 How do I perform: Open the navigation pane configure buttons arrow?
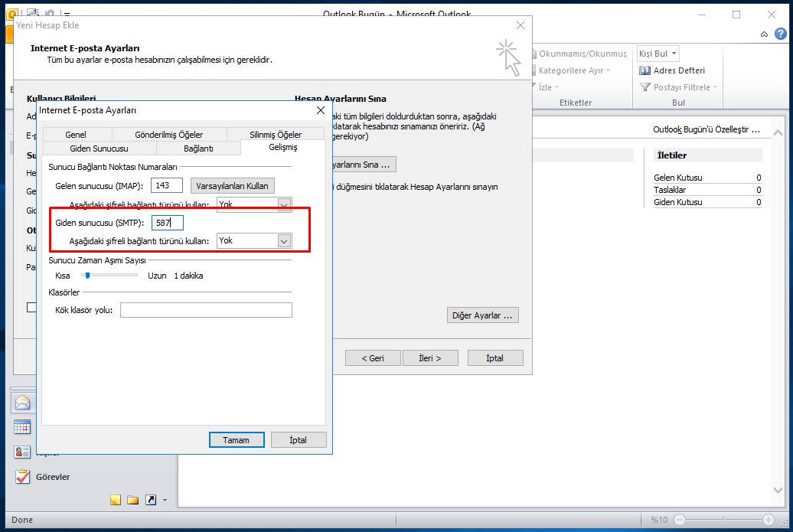click(165, 500)
